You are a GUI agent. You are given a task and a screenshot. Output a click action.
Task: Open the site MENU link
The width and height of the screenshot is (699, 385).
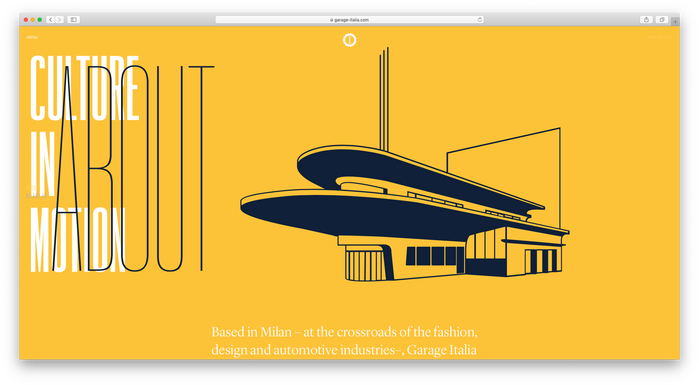point(32,37)
